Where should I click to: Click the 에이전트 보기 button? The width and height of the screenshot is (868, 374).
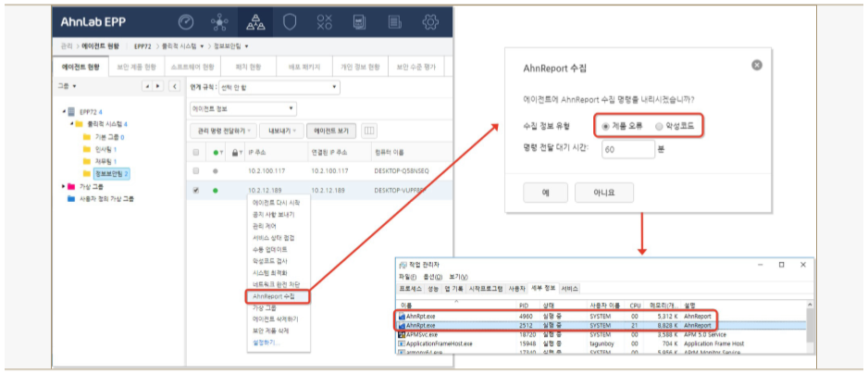(x=331, y=131)
